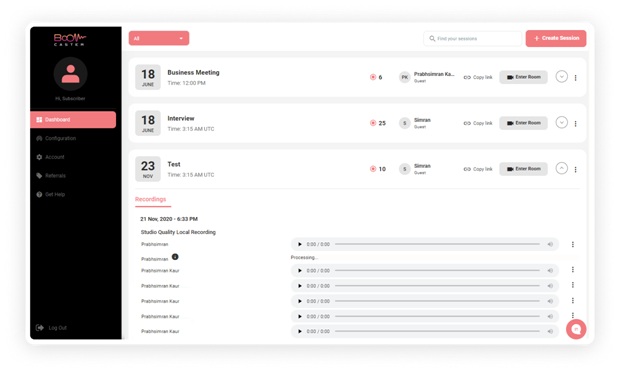Play the first Prabhsimran recording
619x372 pixels.
tap(300, 244)
